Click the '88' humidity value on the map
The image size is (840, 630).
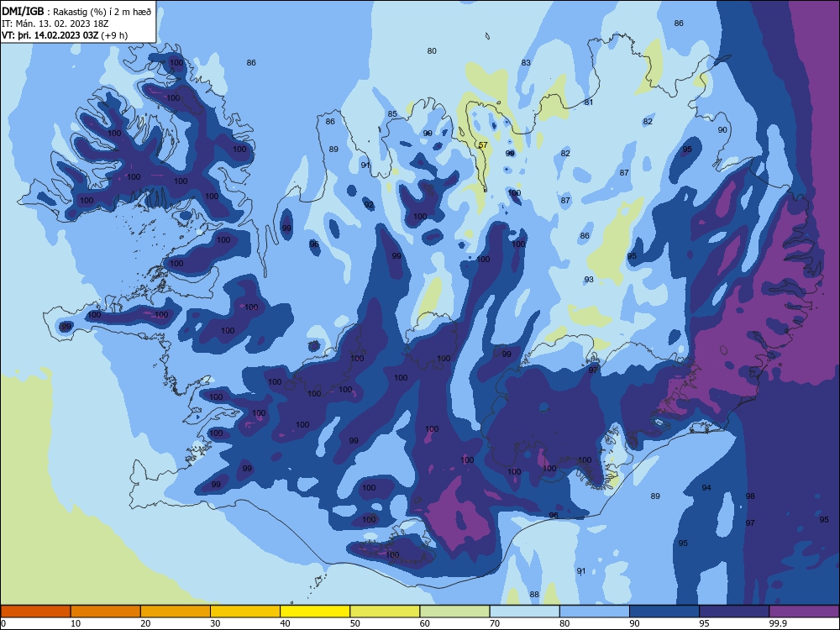pyautogui.click(x=534, y=594)
